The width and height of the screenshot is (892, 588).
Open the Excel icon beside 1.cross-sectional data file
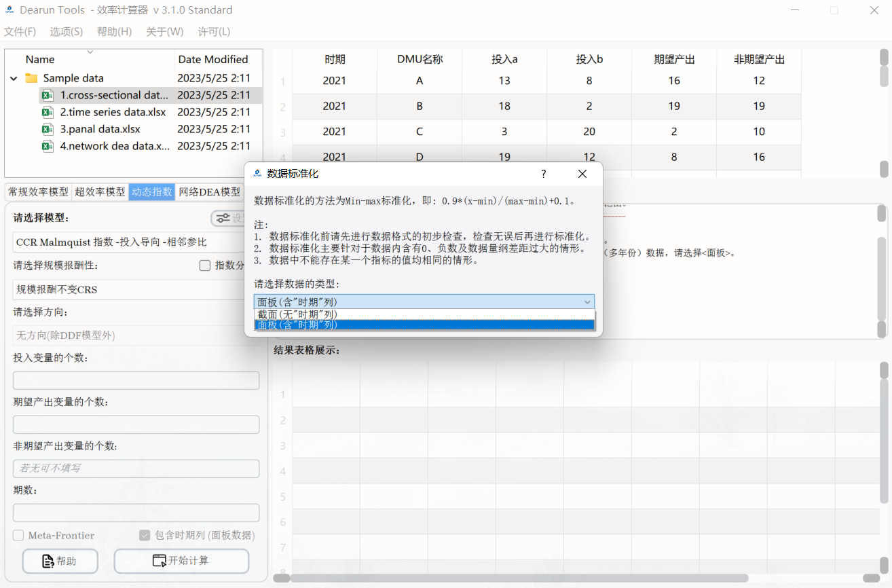point(46,95)
